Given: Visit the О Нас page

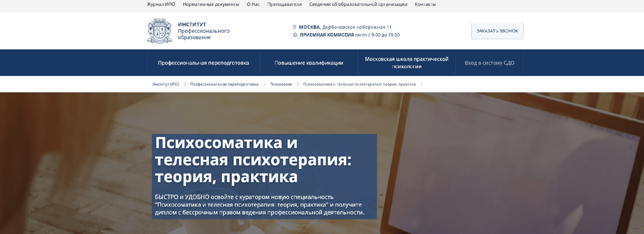Looking at the screenshot, I should (x=253, y=4).
